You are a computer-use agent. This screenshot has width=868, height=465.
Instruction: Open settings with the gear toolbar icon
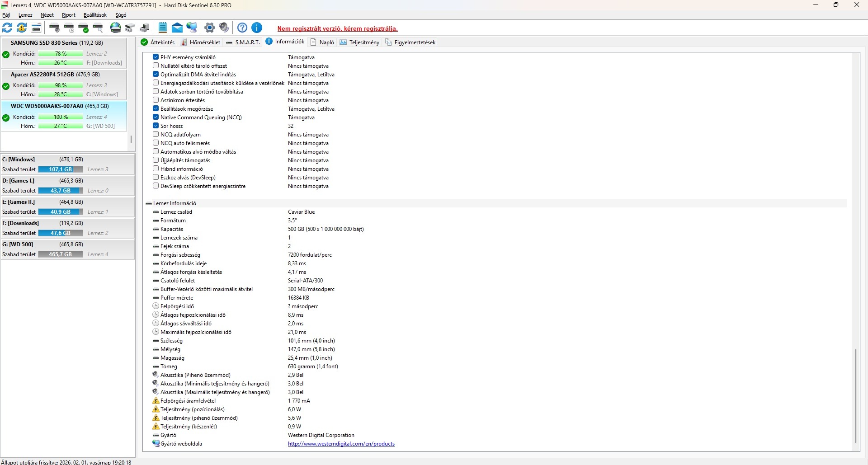tap(210, 28)
